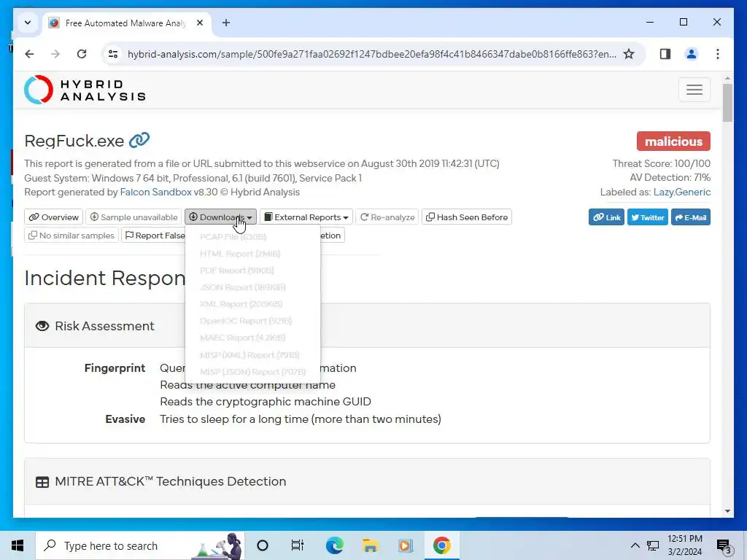Choose OpenIOC Report download option
The image size is (747, 560).
pos(246,321)
